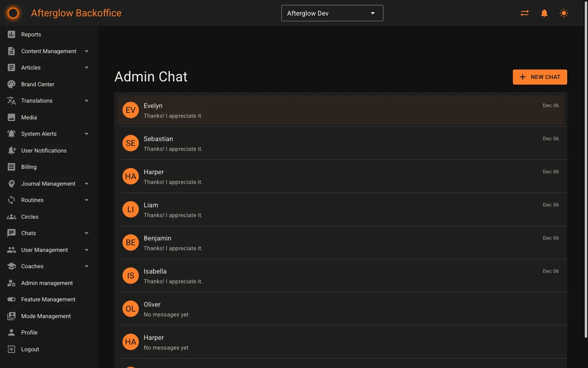Select the User Management menu item
This screenshot has width=588, height=368.
45,250
